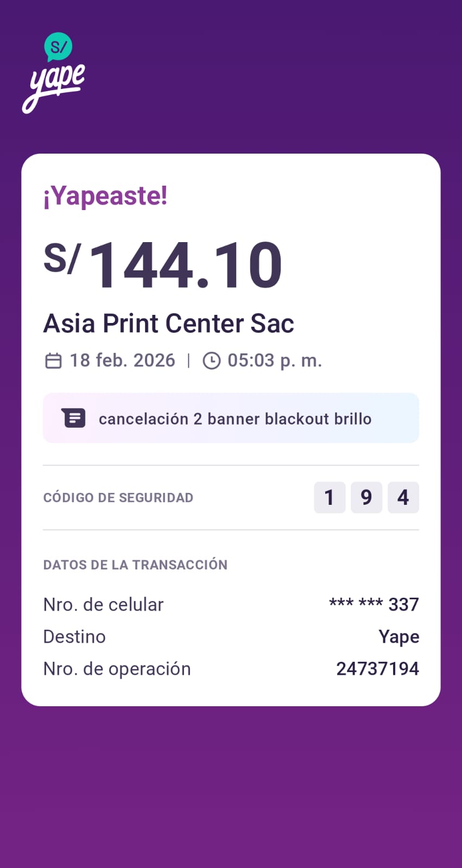Click the Nro. de operación label
Screen dimensions: 462x868
click(x=117, y=669)
